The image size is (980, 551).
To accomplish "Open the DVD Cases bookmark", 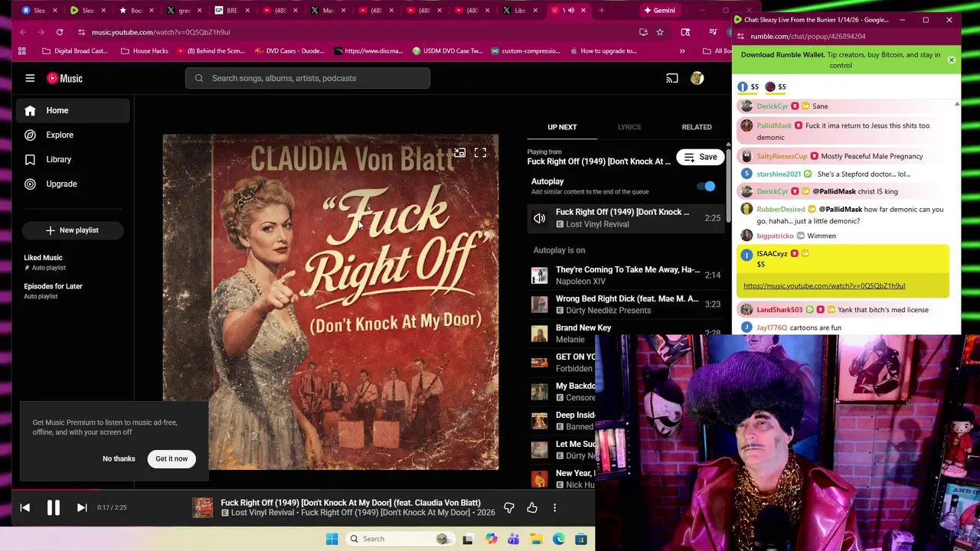I will point(289,51).
